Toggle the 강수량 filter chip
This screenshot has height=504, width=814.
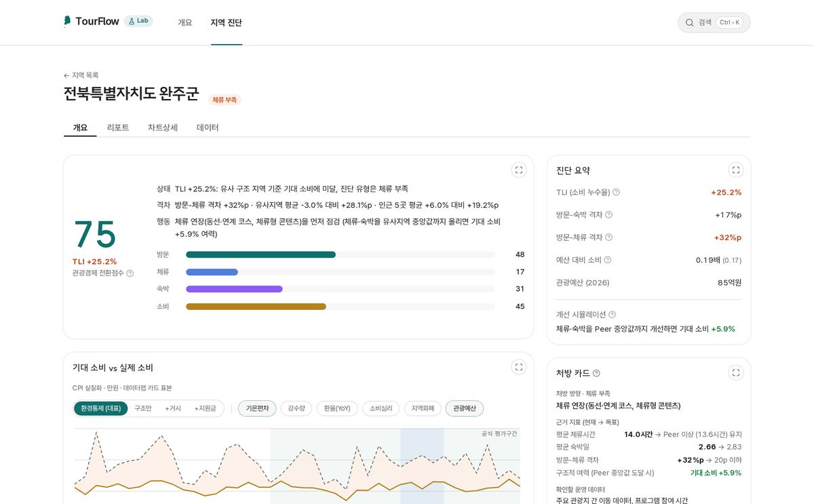click(296, 408)
